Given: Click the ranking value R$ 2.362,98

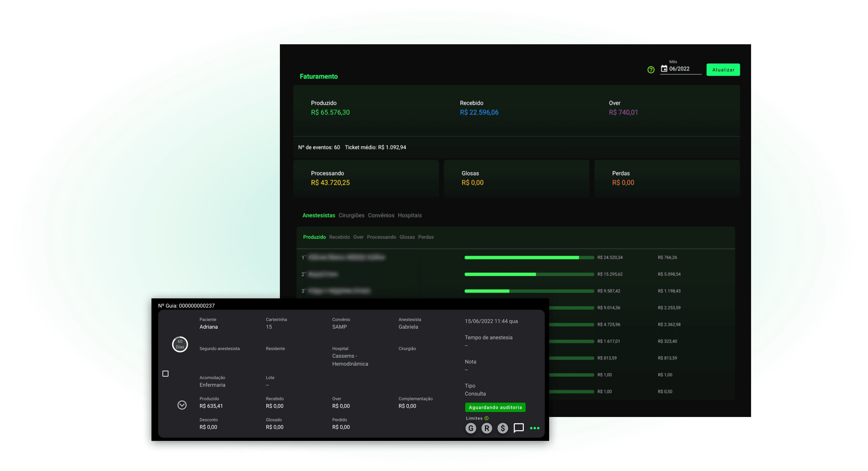Looking at the screenshot, I should click(x=669, y=325).
